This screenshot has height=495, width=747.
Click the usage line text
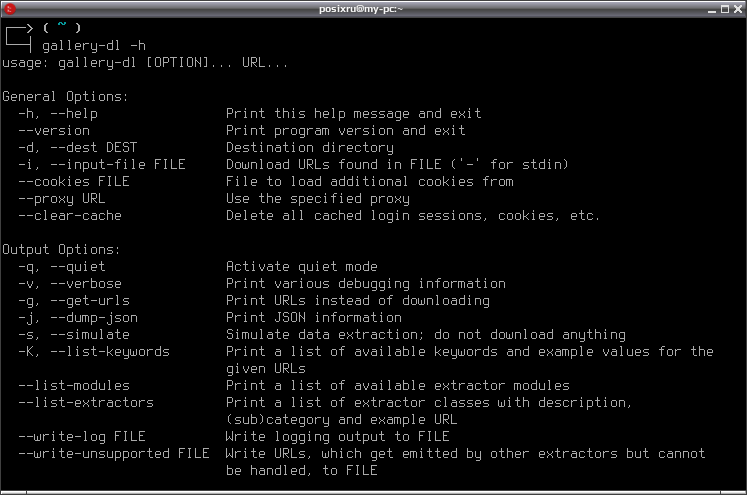pyautogui.click(x=145, y=63)
